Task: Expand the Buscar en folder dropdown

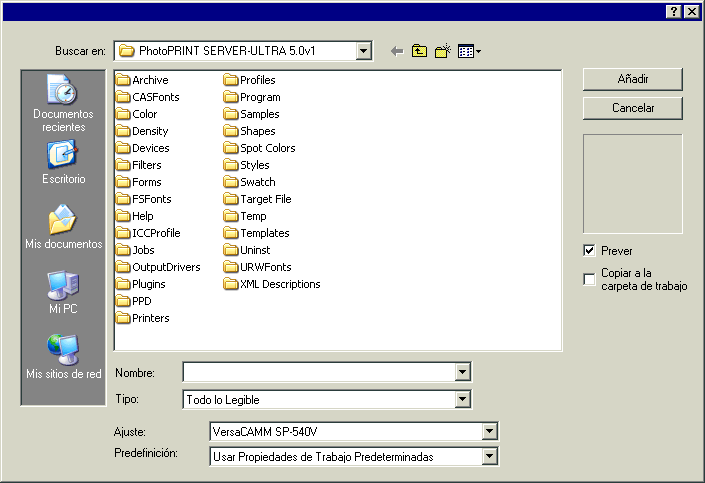Action: (363, 51)
